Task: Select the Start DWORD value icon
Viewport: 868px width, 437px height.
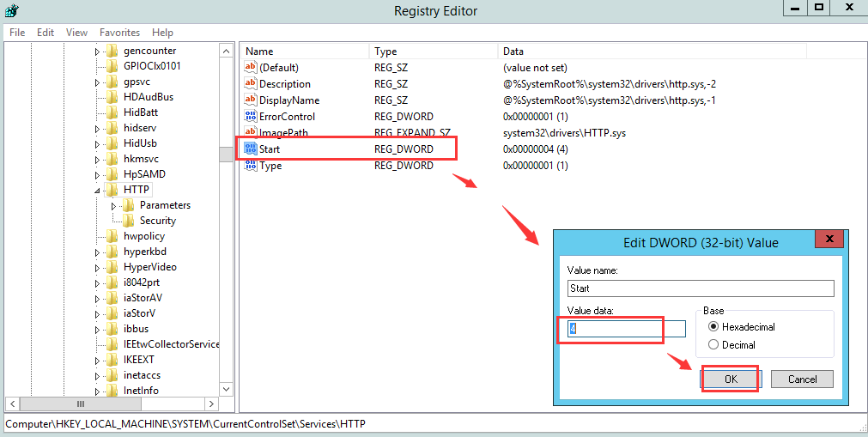Action: (251, 149)
